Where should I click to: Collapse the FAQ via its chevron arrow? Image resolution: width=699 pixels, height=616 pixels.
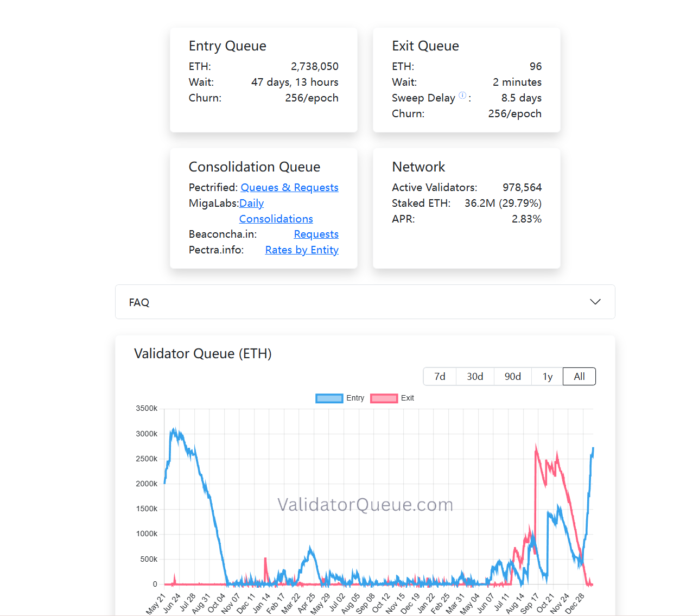coord(595,301)
